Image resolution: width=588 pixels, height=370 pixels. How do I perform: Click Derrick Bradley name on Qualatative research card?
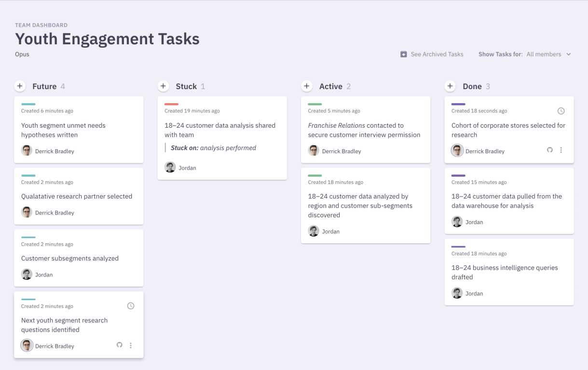(55, 213)
